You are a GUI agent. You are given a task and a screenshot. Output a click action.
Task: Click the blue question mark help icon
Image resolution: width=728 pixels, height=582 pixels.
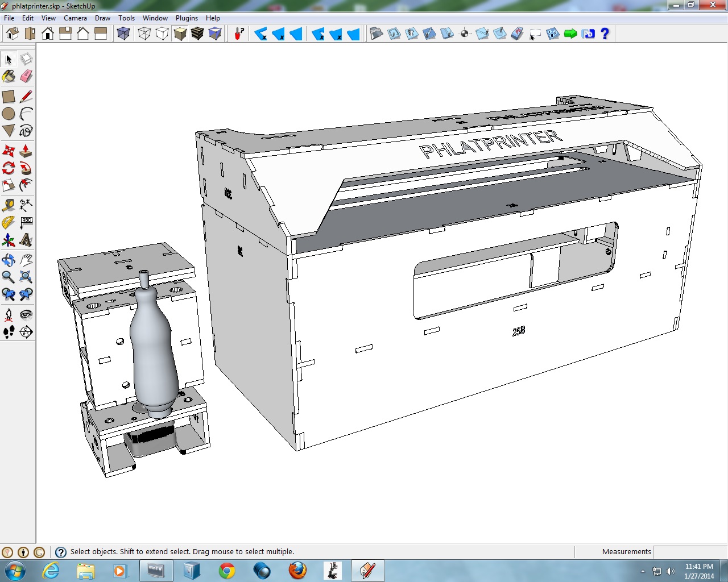(605, 34)
